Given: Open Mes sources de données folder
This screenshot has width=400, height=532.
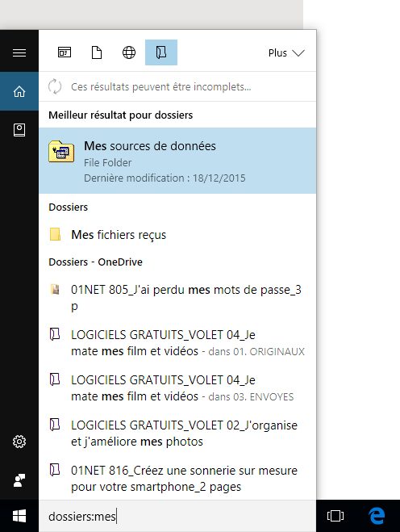Looking at the screenshot, I should click(x=177, y=161).
